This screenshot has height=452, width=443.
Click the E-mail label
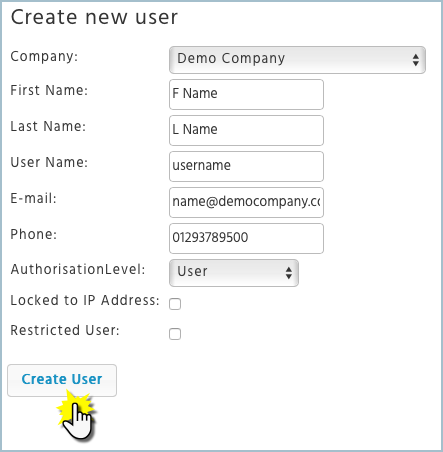click(33, 198)
